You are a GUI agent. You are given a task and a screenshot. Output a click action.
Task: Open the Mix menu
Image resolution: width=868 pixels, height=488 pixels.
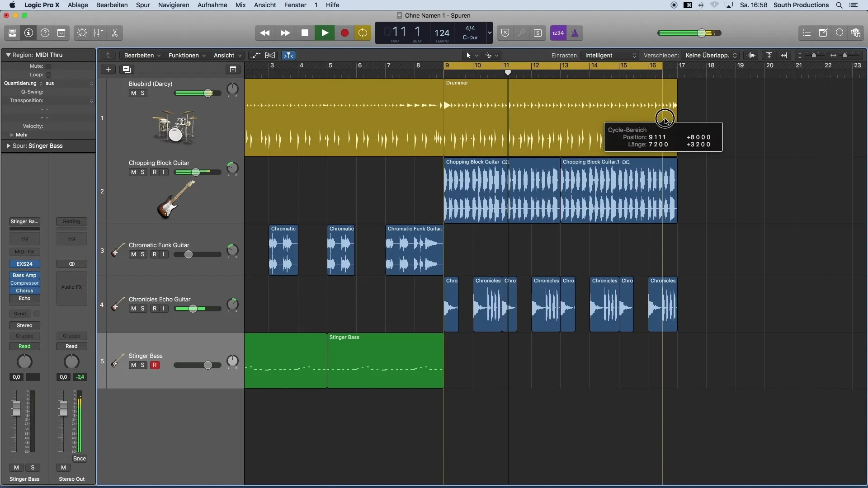click(241, 5)
